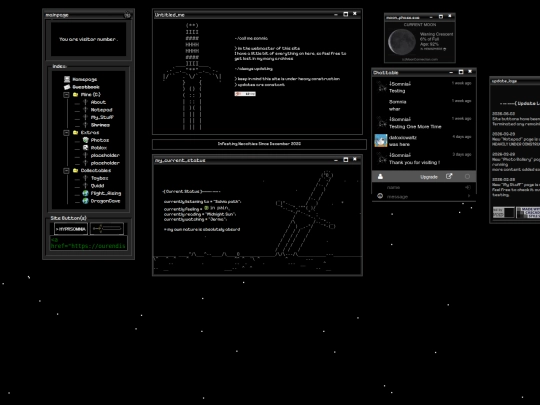This screenshot has height=405, width=540.
Task: Click the Mine (C:) folder icon
Action: [75, 94]
